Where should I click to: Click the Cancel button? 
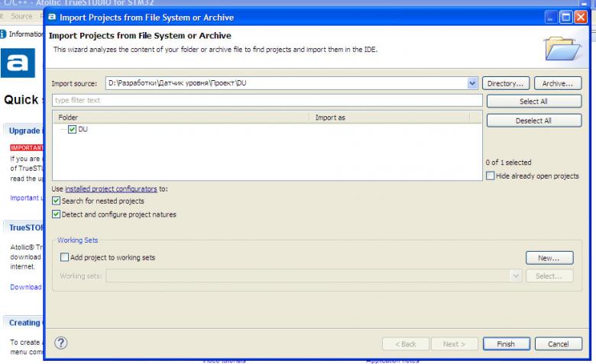click(x=558, y=344)
